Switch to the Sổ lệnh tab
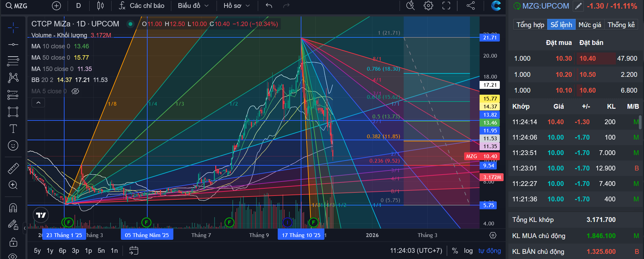 click(561, 25)
